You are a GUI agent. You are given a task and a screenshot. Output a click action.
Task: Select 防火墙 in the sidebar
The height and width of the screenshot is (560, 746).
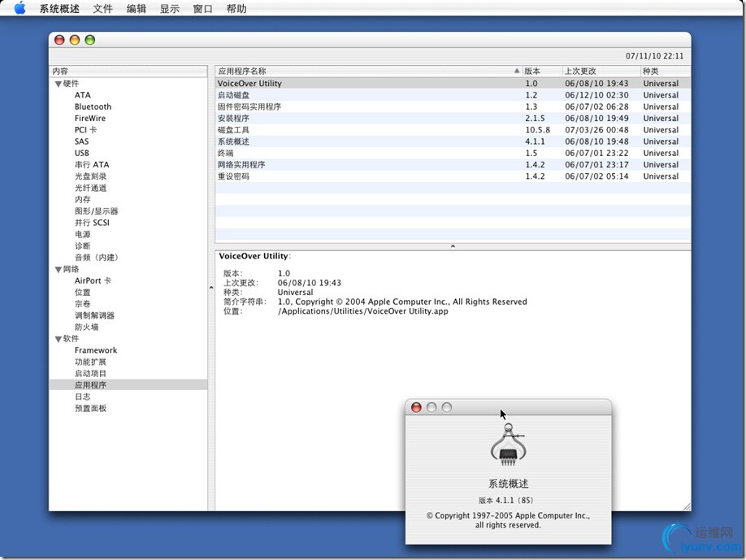tap(87, 327)
